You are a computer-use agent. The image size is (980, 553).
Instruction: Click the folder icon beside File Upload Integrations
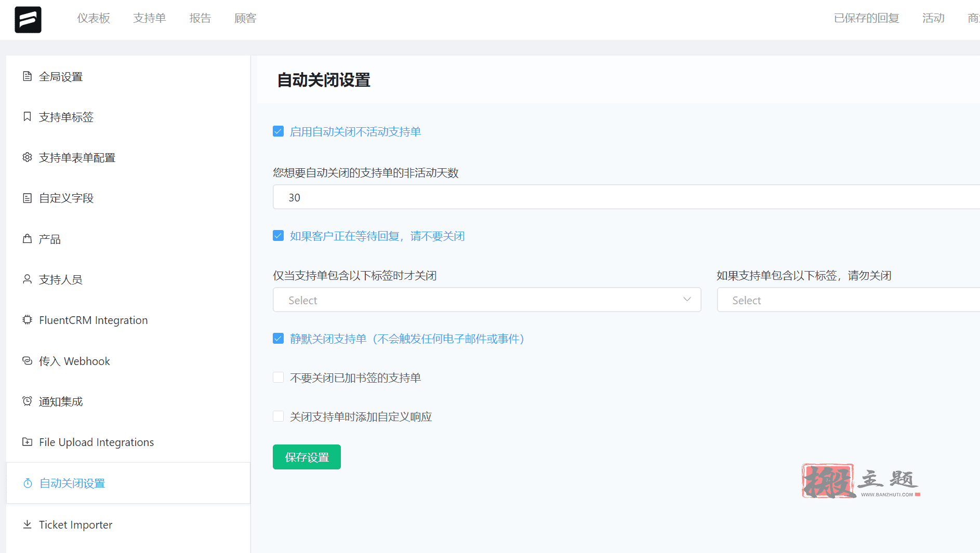coord(28,442)
